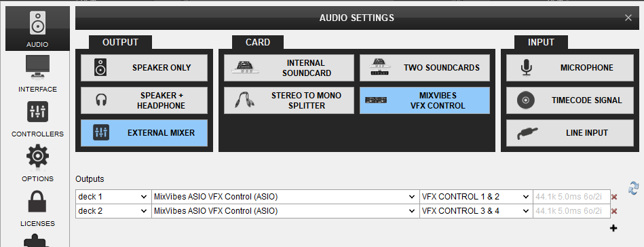Select Speaker + Headphone output mode
Viewport: 644px width, 247px height.
144,100
